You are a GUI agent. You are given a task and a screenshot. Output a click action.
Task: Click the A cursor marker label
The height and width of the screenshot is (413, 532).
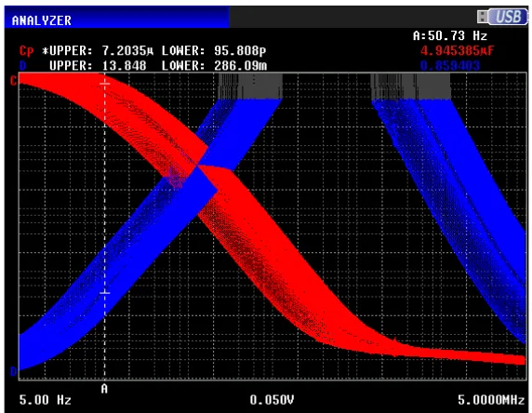(104, 389)
